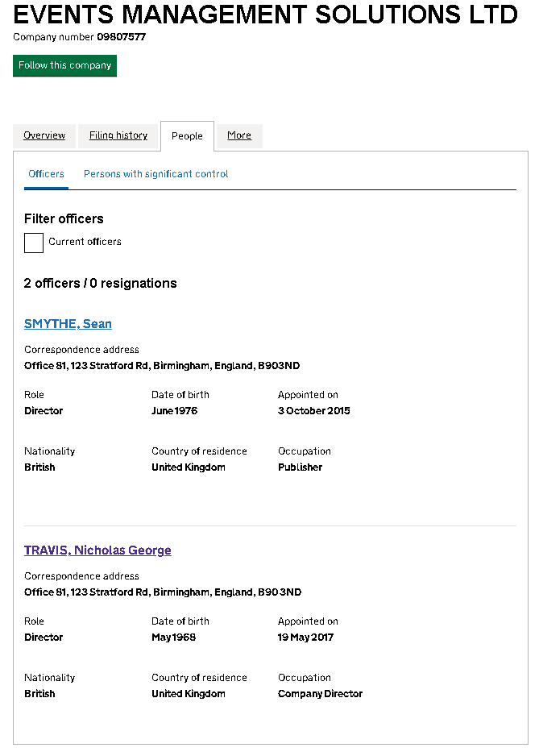Enable the Current officers checkbox
Screen dimensions: 539x756
[34, 243]
